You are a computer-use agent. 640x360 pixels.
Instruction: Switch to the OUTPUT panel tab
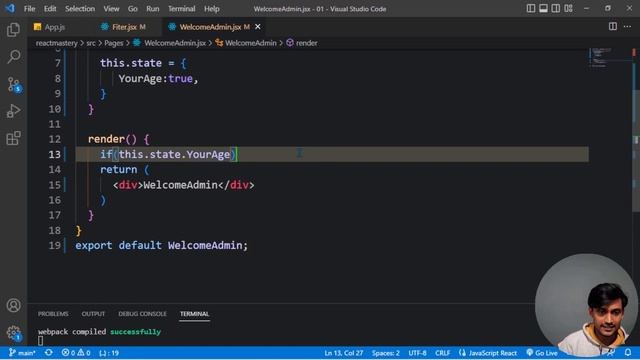[93, 314]
